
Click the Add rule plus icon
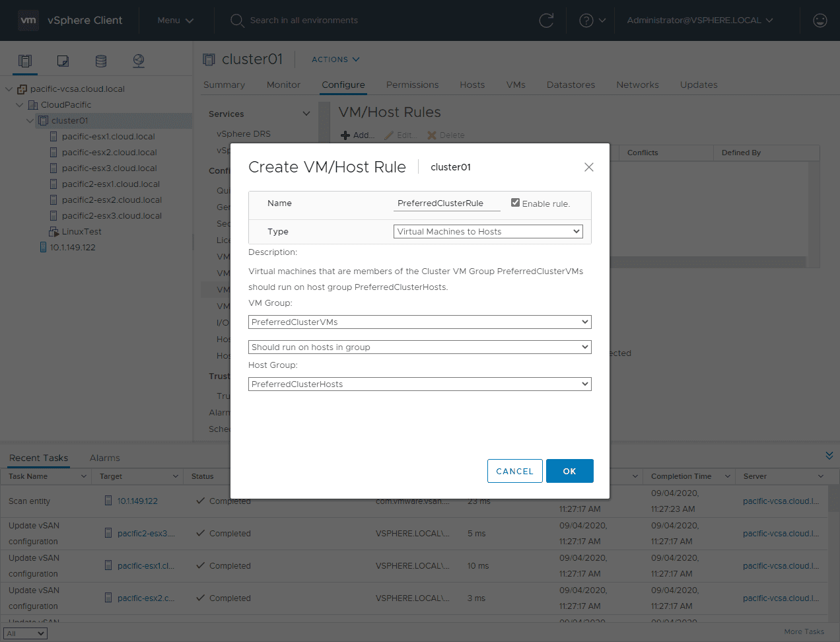click(x=345, y=135)
